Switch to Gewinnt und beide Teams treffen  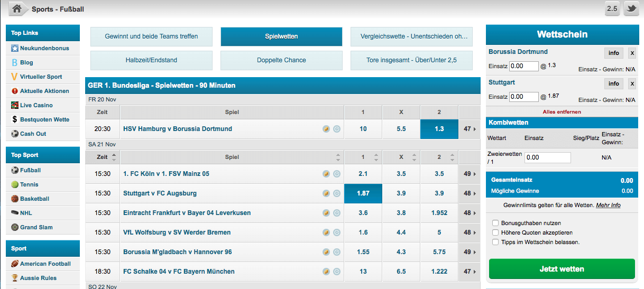151,36
